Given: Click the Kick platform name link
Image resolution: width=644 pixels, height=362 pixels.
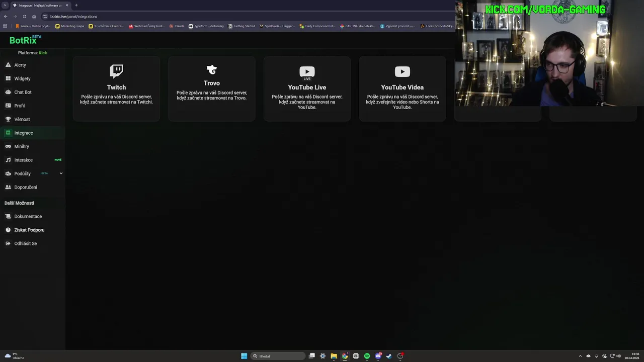Looking at the screenshot, I should point(43,53).
